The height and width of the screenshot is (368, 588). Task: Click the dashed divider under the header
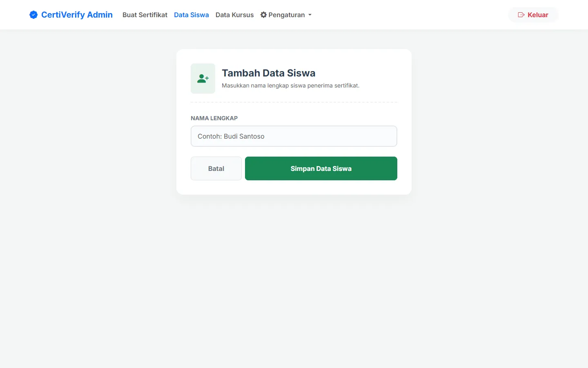click(x=294, y=102)
